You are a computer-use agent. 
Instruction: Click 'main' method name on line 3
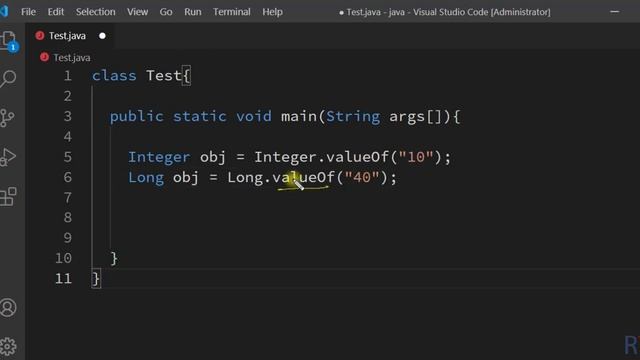tap(299, 117)
